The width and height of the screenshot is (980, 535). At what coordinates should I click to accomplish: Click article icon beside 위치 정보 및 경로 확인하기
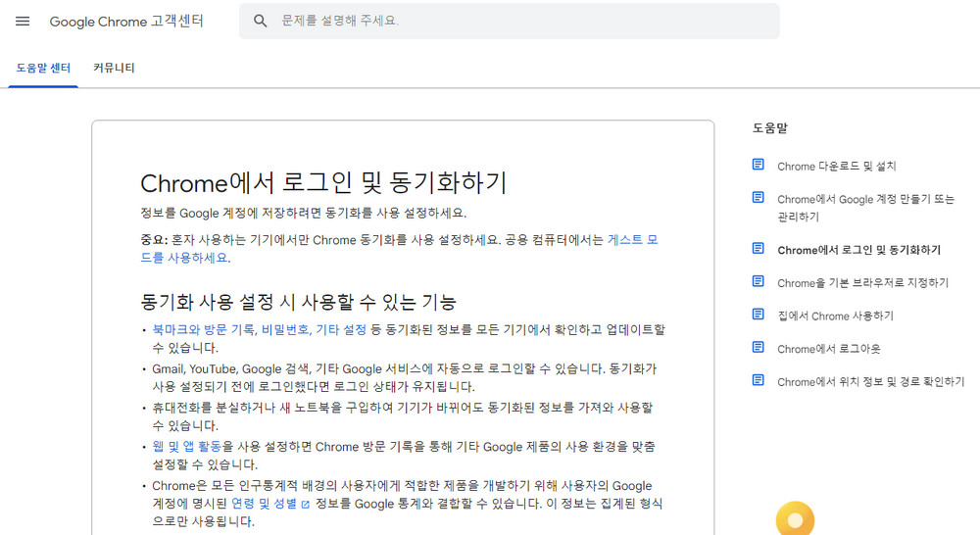759,380
